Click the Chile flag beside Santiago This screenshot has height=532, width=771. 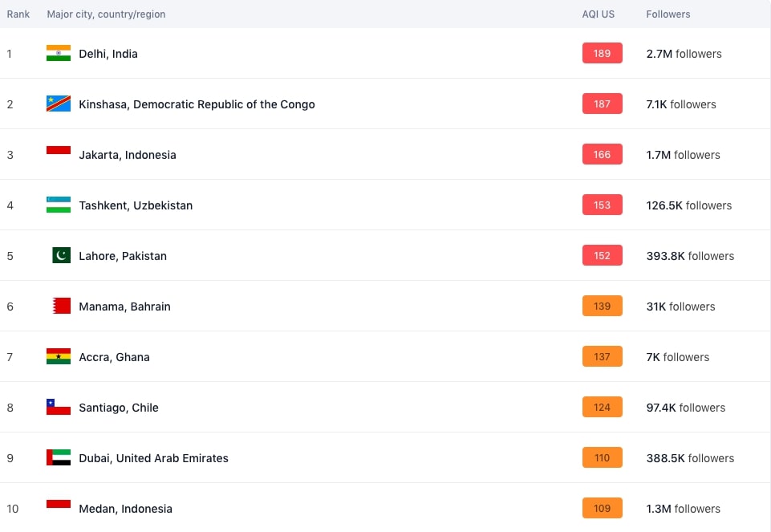point(59,407)
